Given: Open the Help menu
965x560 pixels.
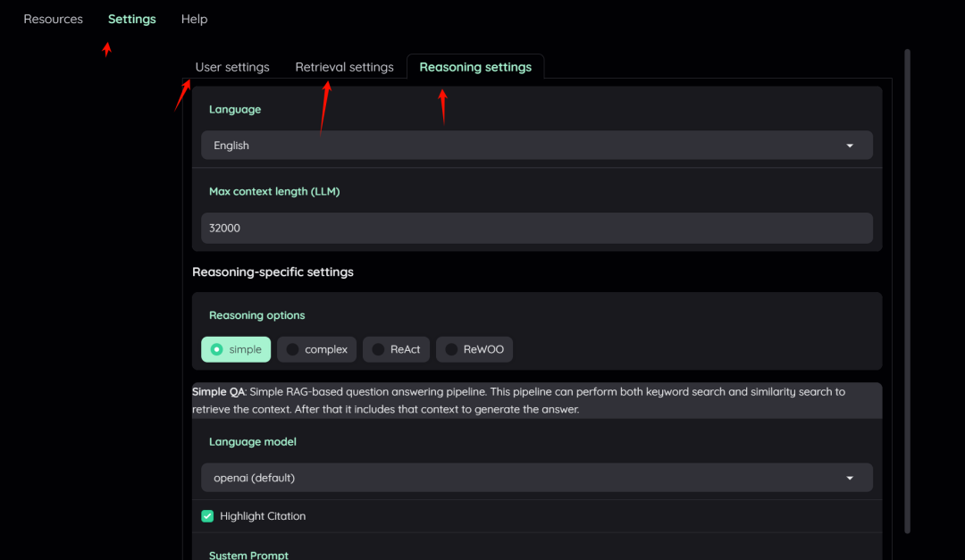Looking at the screenshot, I should [194, 19].
